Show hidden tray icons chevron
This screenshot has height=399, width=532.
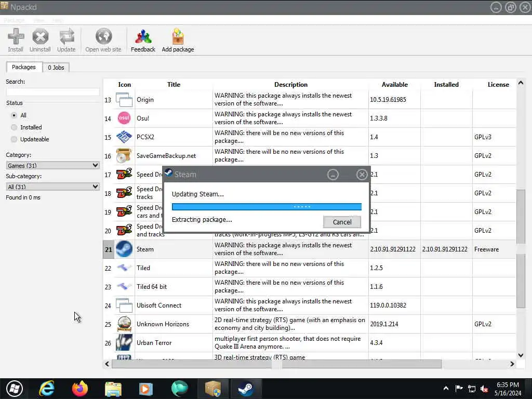coord(446,389)
